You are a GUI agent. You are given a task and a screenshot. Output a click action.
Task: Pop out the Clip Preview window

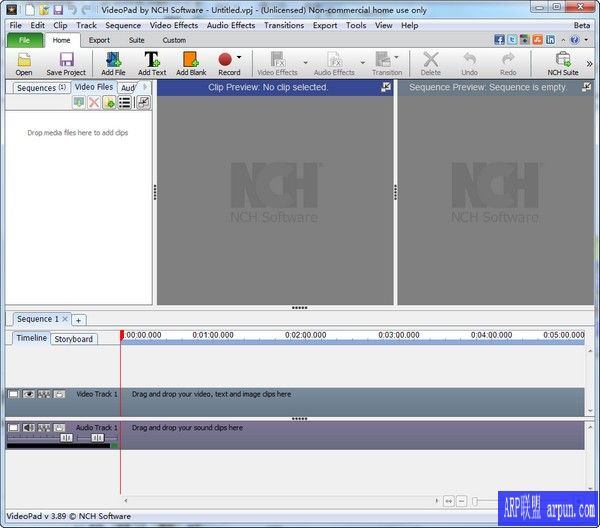point(386,87)
